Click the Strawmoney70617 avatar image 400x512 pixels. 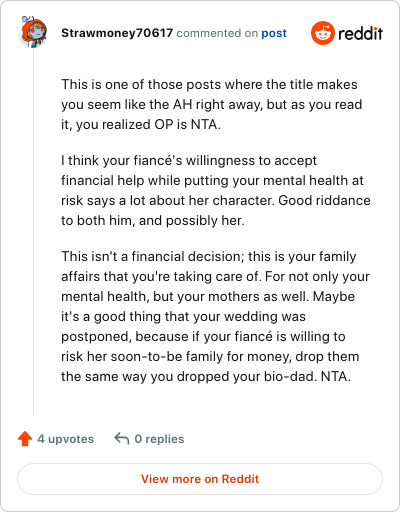click(x=33, y=32)
